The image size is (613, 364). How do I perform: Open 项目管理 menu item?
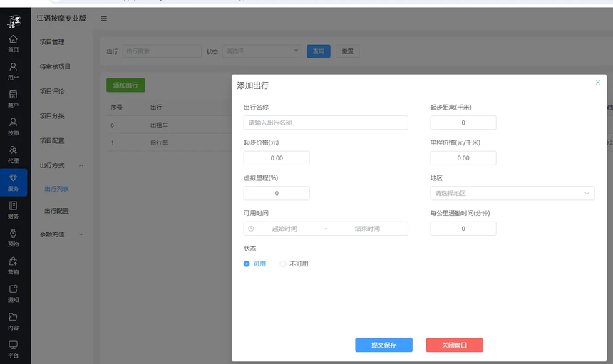click(x=52, y=42)
